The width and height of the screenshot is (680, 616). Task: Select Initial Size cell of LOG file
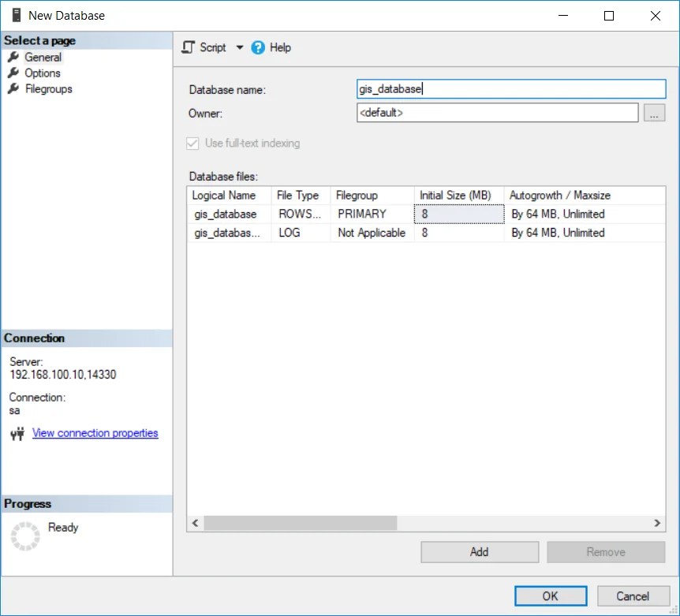tap(459, 233)
